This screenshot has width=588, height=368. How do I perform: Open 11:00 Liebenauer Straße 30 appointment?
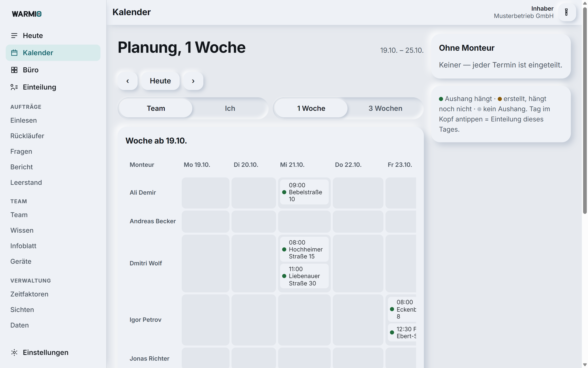304,276
